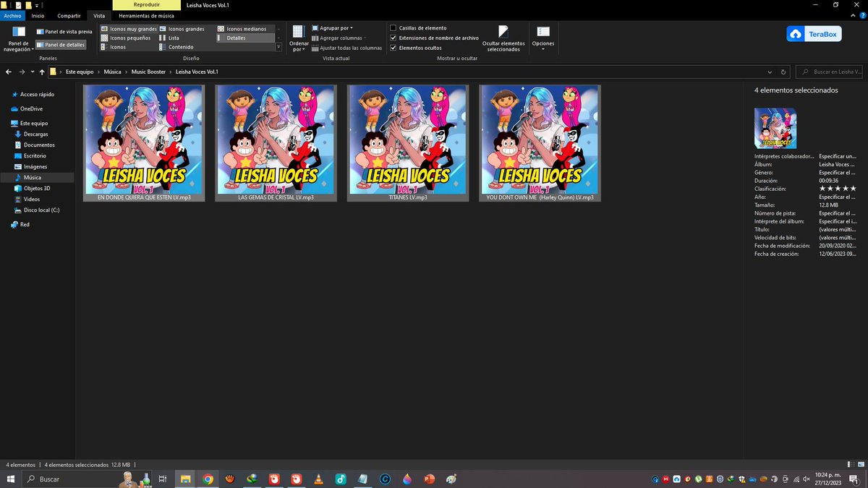Select Iconos muy grandes layout
The height and width of the screenshot is (488, 868).
click(129, 29)
